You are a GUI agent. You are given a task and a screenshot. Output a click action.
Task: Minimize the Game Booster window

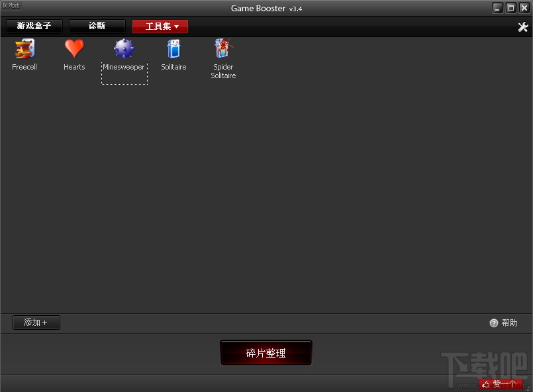click(497, 8)
